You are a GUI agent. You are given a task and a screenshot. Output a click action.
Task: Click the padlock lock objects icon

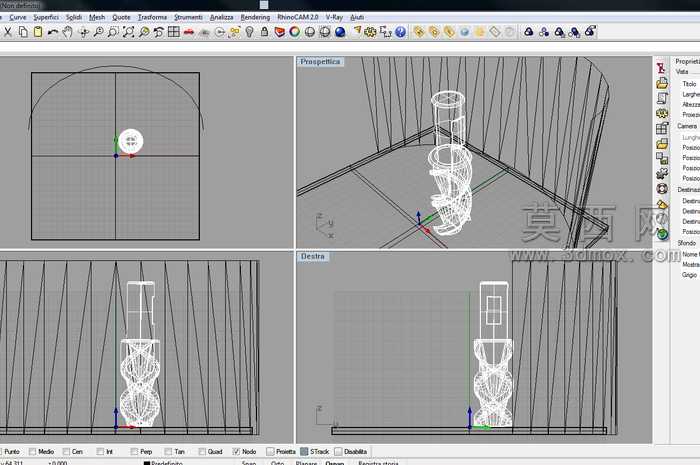point(264,32)
